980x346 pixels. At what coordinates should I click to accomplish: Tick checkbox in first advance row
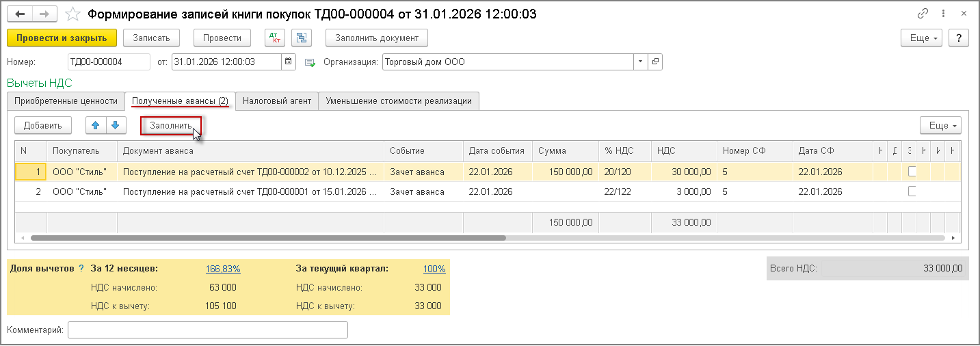(912, 172)
